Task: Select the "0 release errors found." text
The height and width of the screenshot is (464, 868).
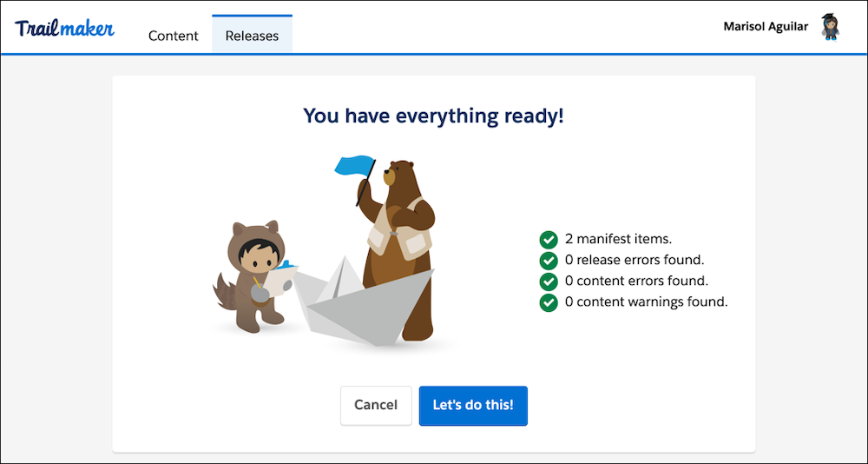Action: pos(635,260)
